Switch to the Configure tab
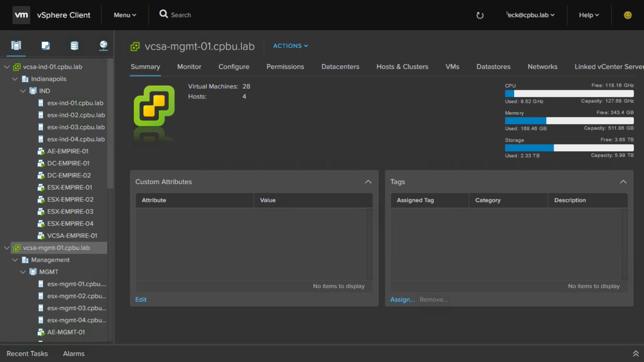 [234, 67]
